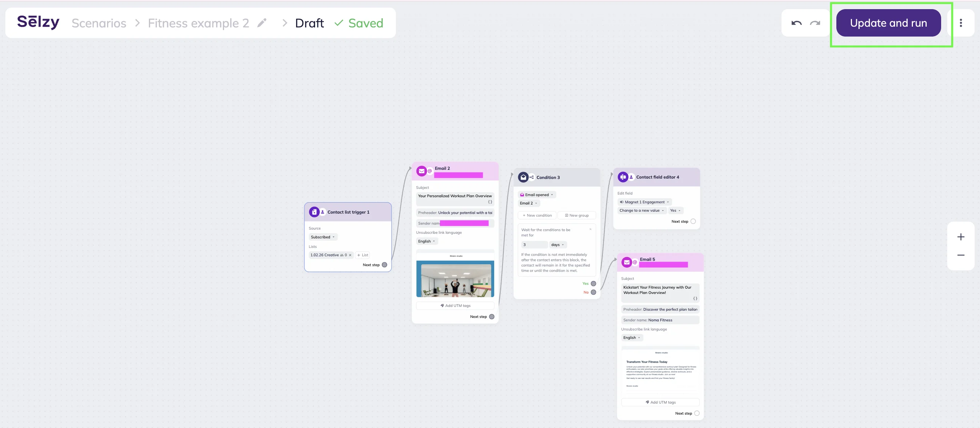The height and width of the screenshot is (428, 980).
Task: Add UTM tags to Email 2
Action: 455,306
